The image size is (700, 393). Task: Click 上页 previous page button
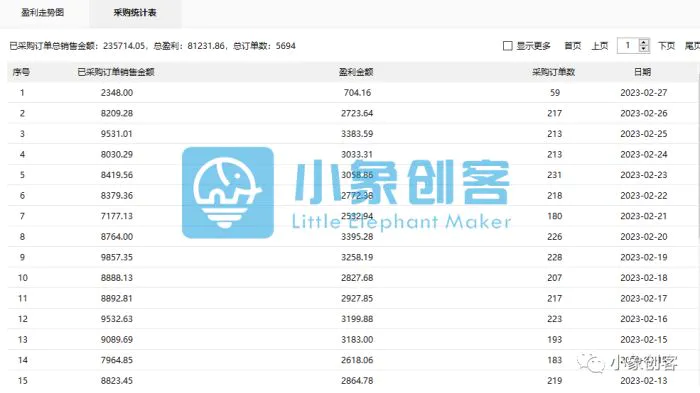coord(600,46)
